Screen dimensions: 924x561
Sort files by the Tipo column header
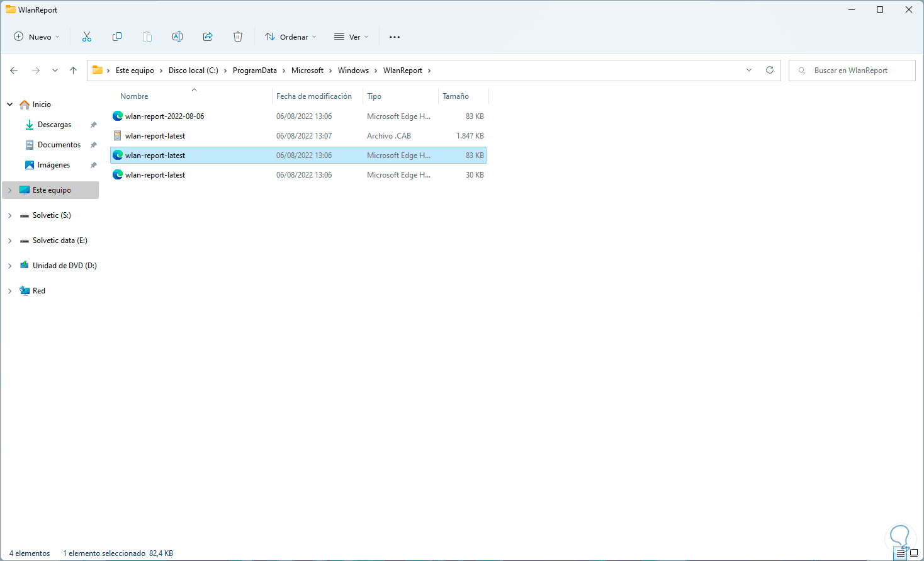pyautogui.click(x=374, y=96)
